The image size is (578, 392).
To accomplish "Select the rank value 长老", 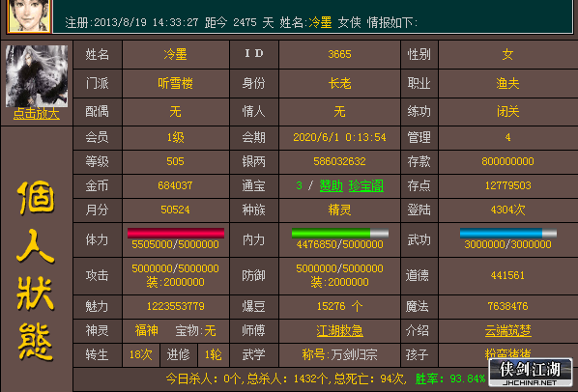I will tap(339, 84).
